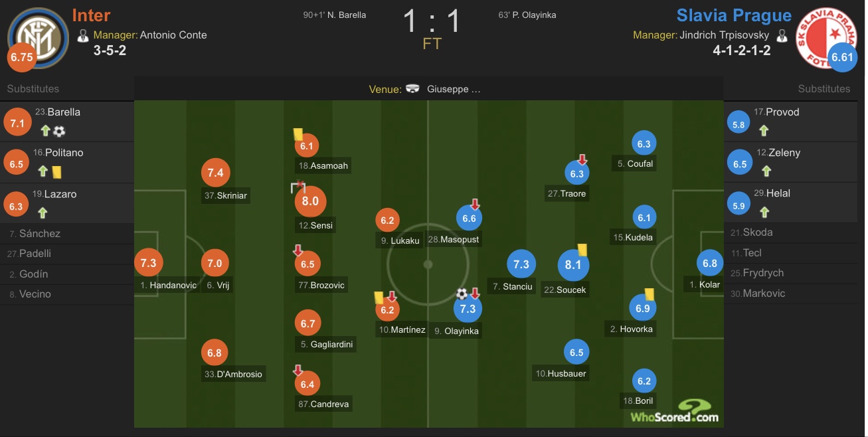Click the manager icon beside Antonio Conte
This screenshot has height=437, width=868.
tap(83, 35)
